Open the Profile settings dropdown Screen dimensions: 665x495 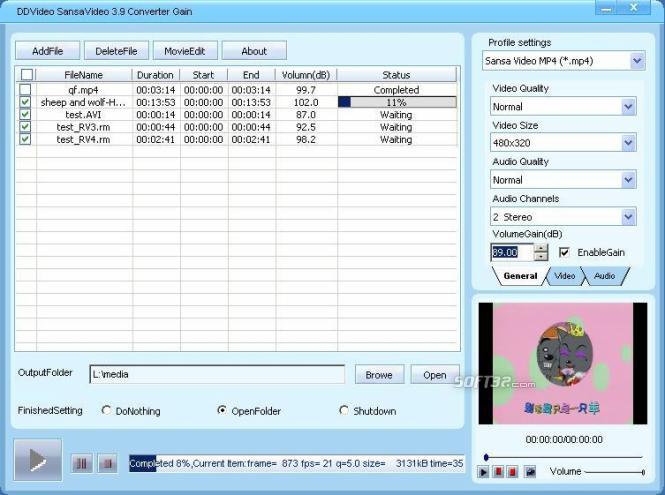(637, 61)
